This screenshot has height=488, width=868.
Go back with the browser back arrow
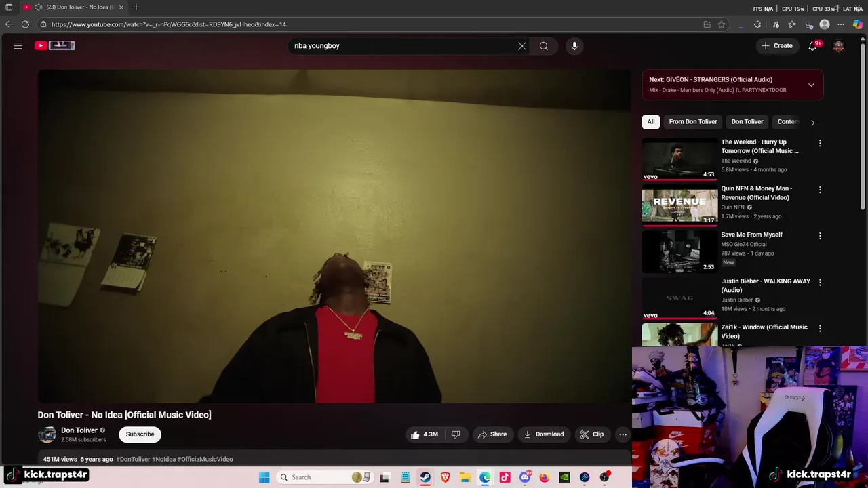pos(9,24)
